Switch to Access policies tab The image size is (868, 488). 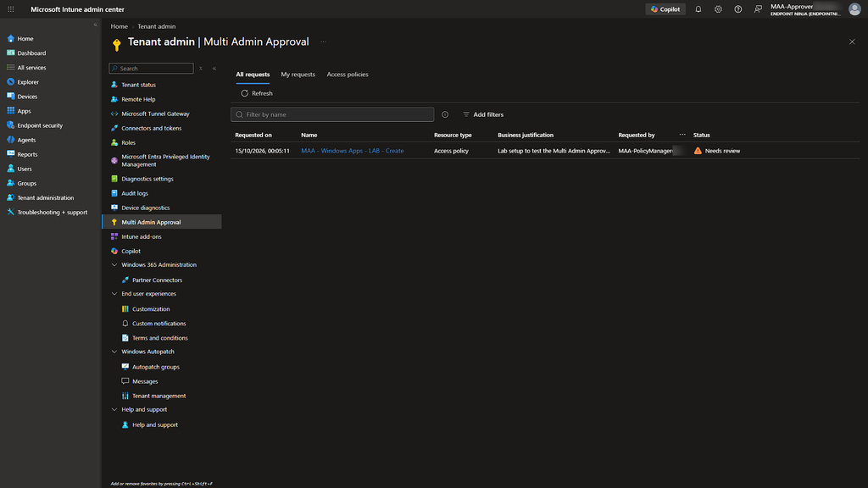tap(348, 75)
